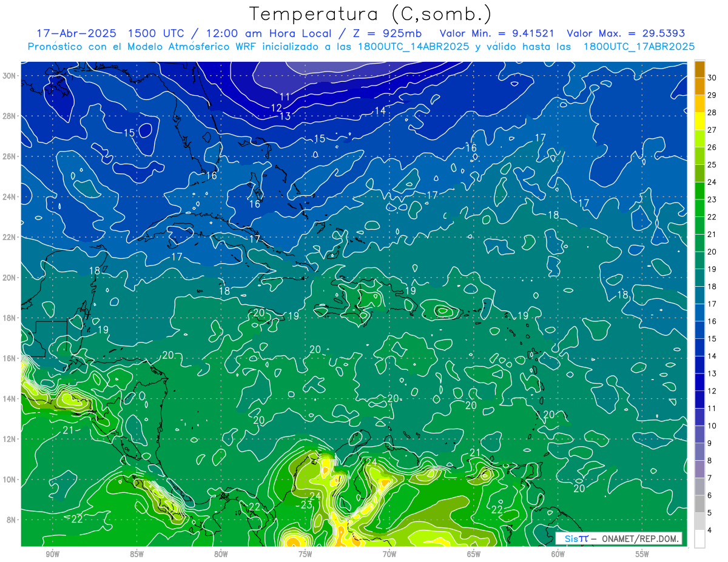Click the map title 'Temperatura (C,somb.)'
Viewport: 728px width, 562px height.
coord(371,13)
